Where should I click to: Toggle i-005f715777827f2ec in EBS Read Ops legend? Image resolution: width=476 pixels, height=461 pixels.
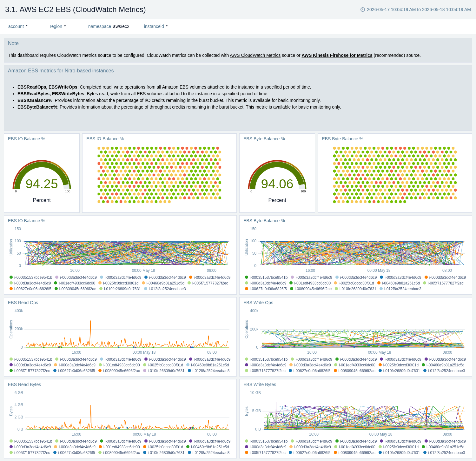tap(30, 371)
